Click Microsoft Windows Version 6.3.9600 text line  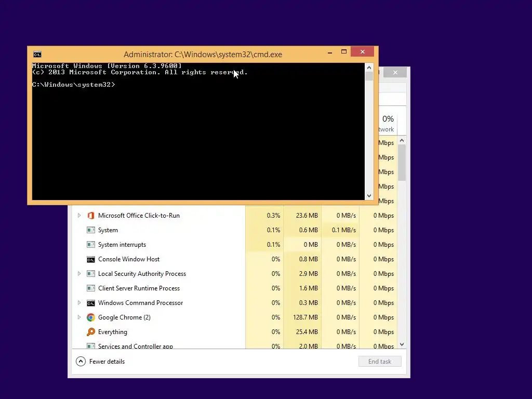(107, 66)
